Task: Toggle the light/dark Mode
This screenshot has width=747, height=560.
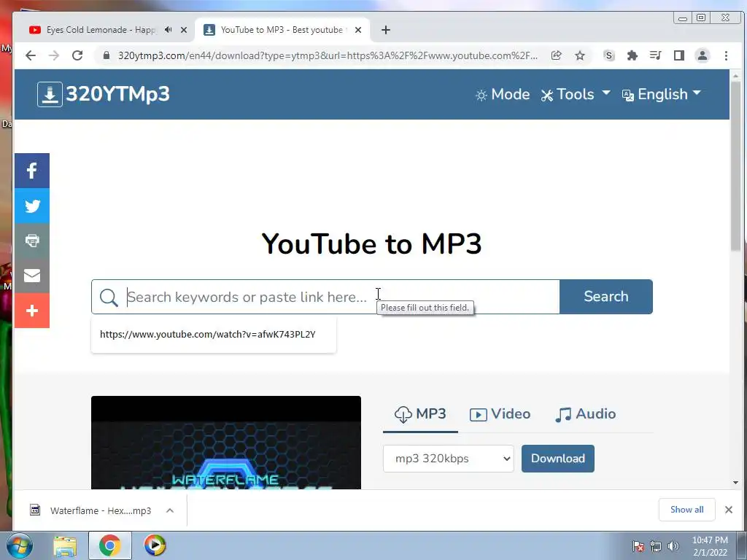Action: [503, 94]
